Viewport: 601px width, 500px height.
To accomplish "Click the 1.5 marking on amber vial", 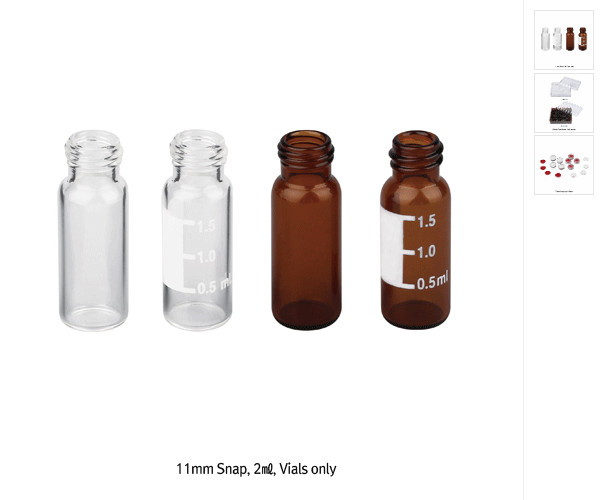I will (x=426, y=221).
